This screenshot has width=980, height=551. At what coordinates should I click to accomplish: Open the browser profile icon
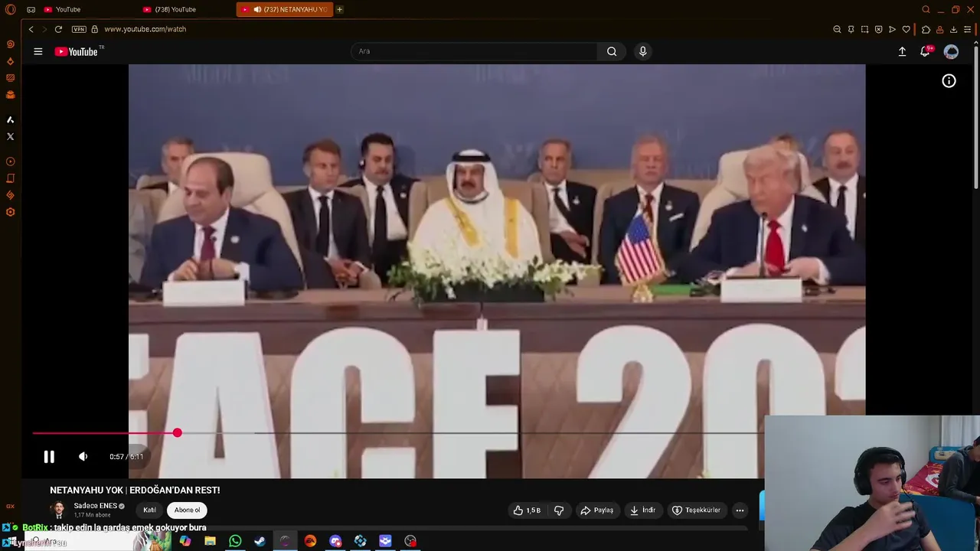939,29
